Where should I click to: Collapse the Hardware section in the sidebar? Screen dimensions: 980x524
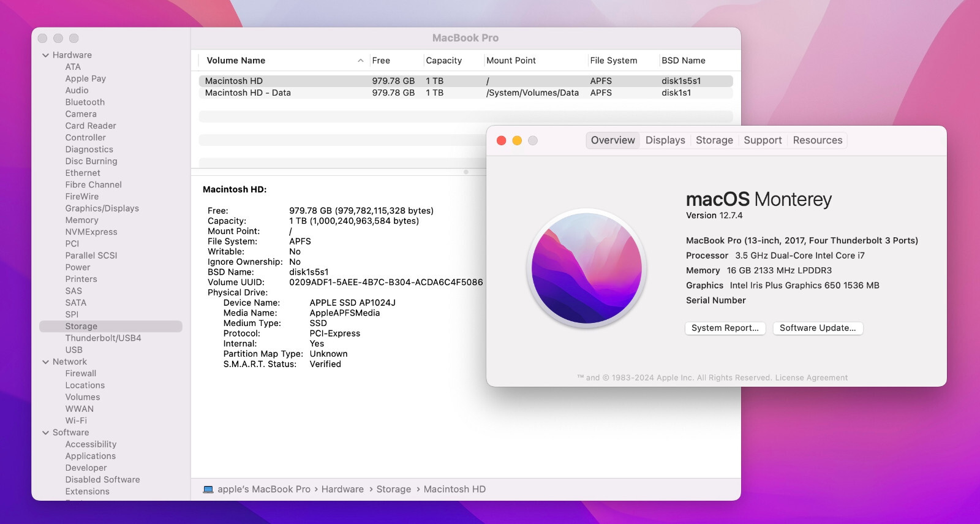(45, 55)
